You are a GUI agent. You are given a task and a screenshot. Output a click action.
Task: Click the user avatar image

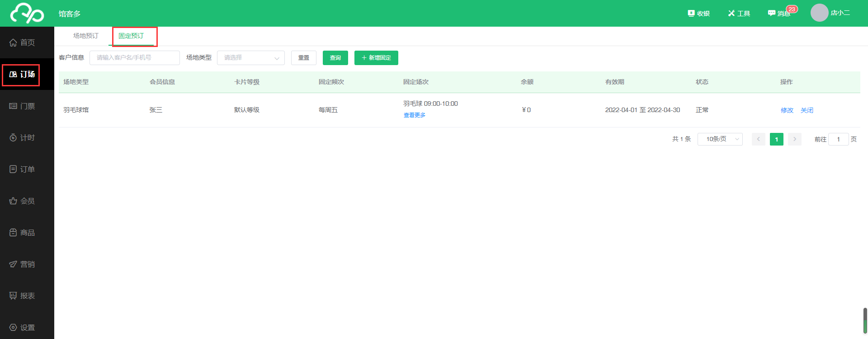point(819,13)
